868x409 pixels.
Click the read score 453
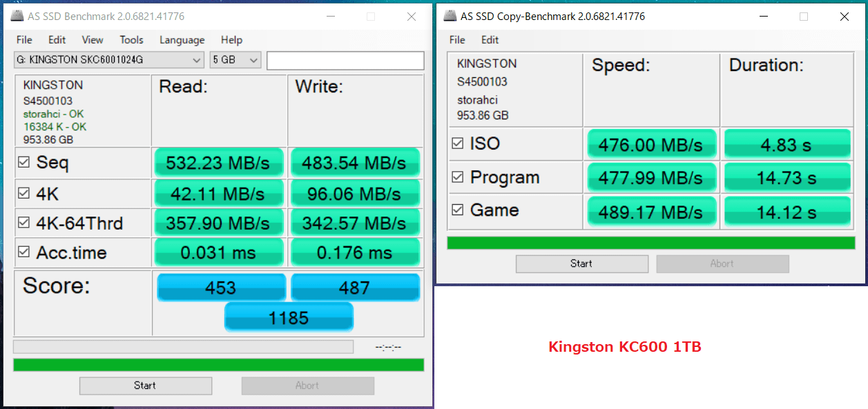[x=221, y=288]
